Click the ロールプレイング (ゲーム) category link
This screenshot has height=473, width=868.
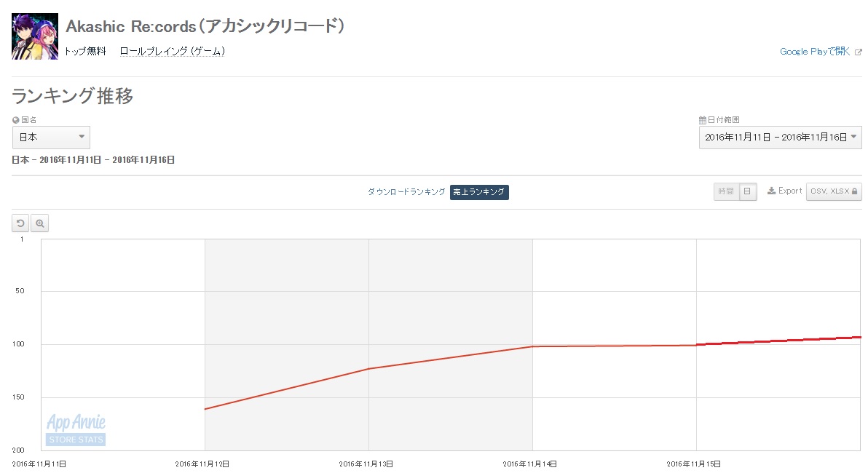pos(172,52)
